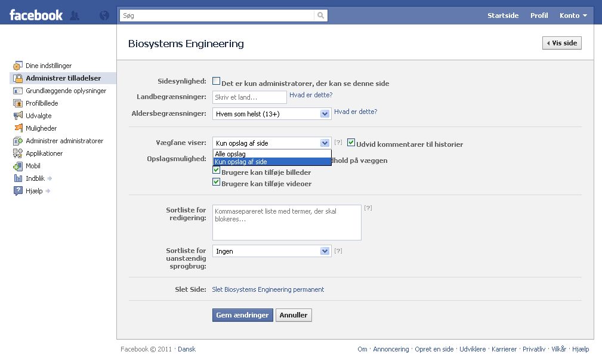
Task: Open Aldersbegrænsninger dropdown
Action: point(272,113)
